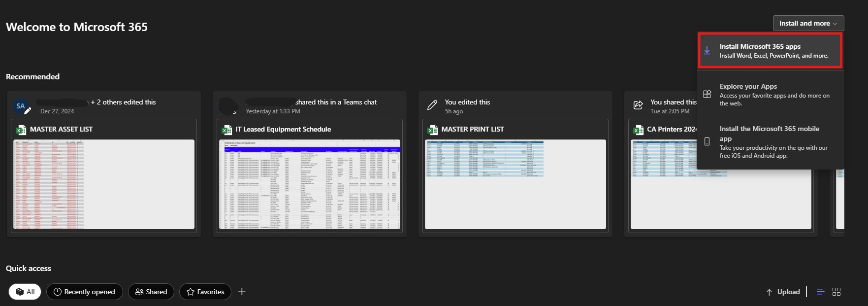
Task: Click "Yesterday at 1:33 PM" timestamp
Action: point(273,111)
